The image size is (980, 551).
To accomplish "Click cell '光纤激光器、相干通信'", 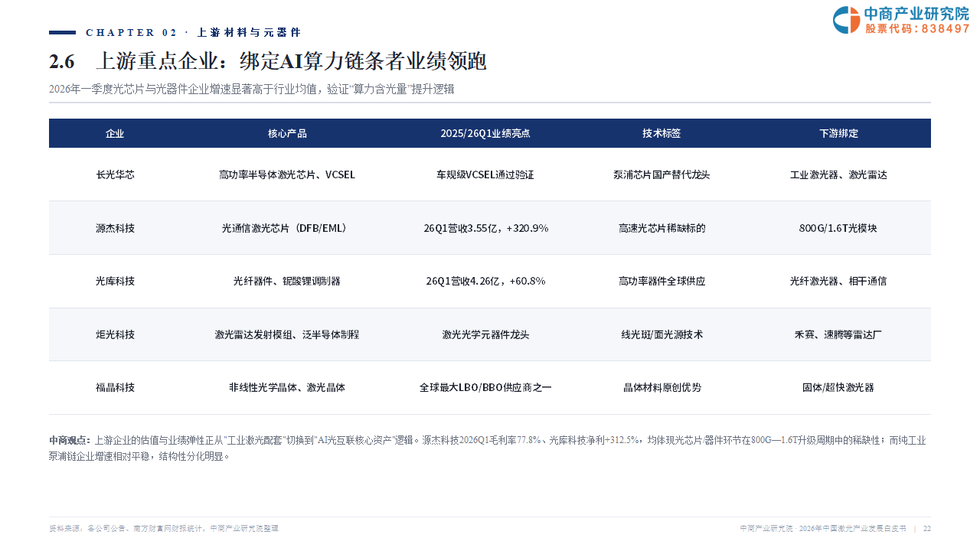I will (838, 281).
